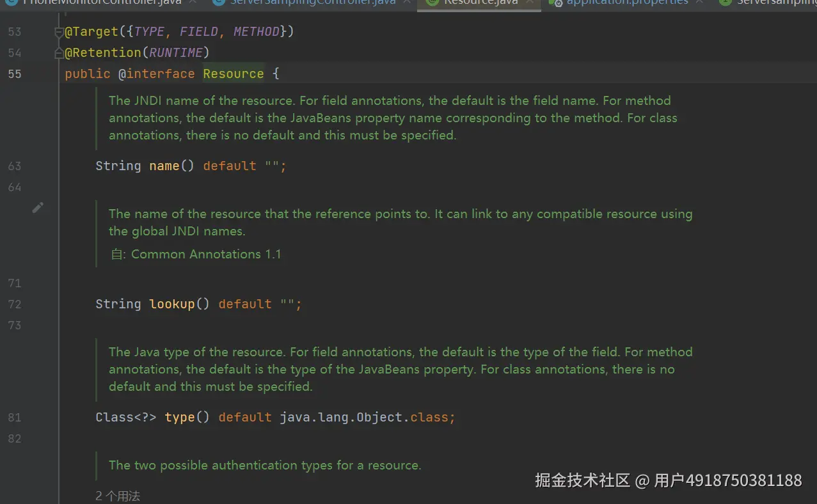The image size is (817, 504).
Task: Click the fold marker at the @Retention line
Action: [x=59, y=53]
